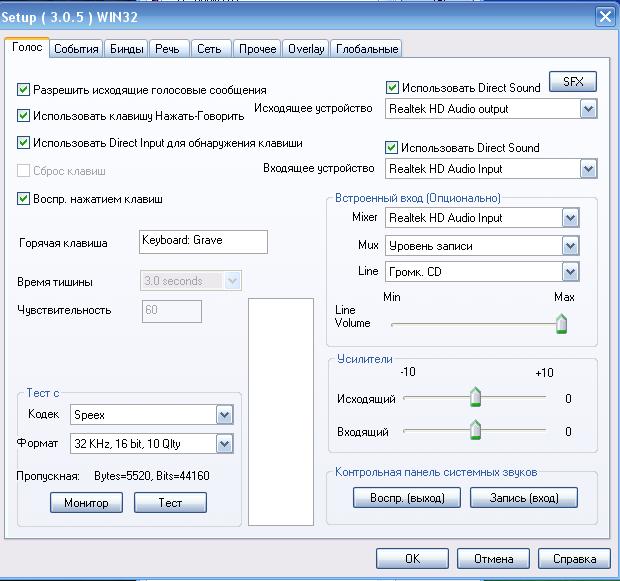This screenshot has width=620, height=581.
Task: Click the Исходящий amplifier slider handle
Action: tap(475, 397)
